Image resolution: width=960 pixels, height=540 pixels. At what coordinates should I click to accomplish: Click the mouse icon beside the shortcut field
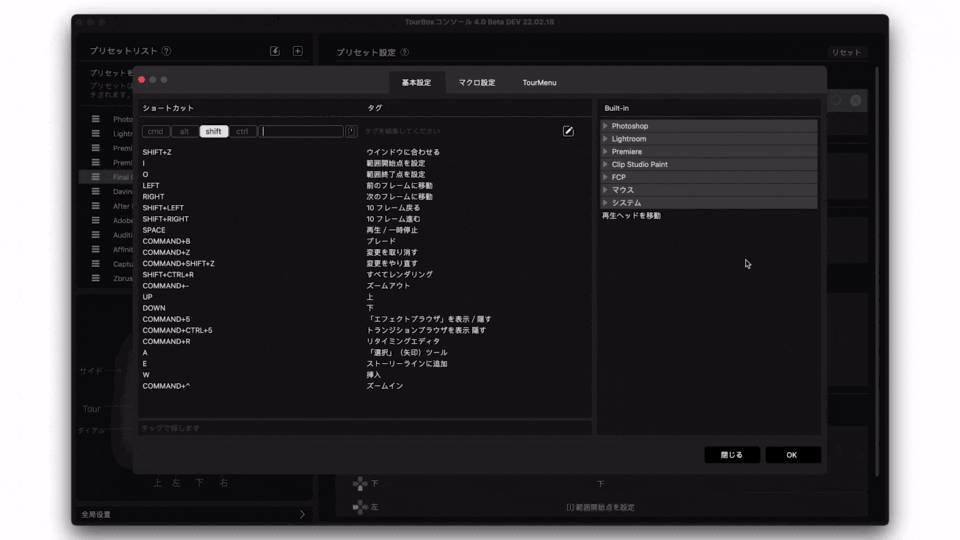[351, 131]
